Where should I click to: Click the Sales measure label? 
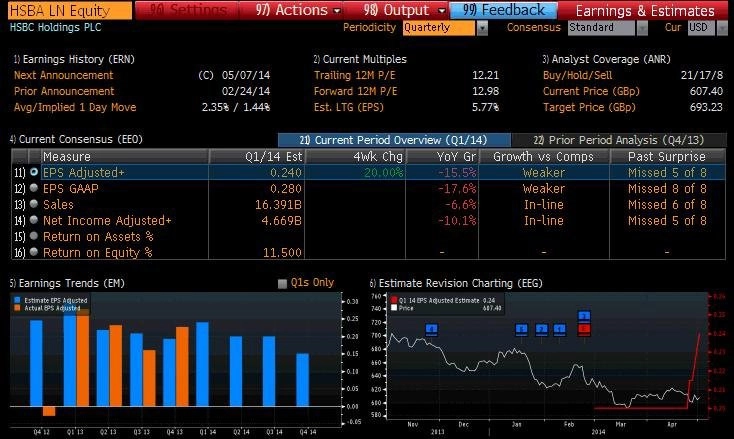pos(58,205)
